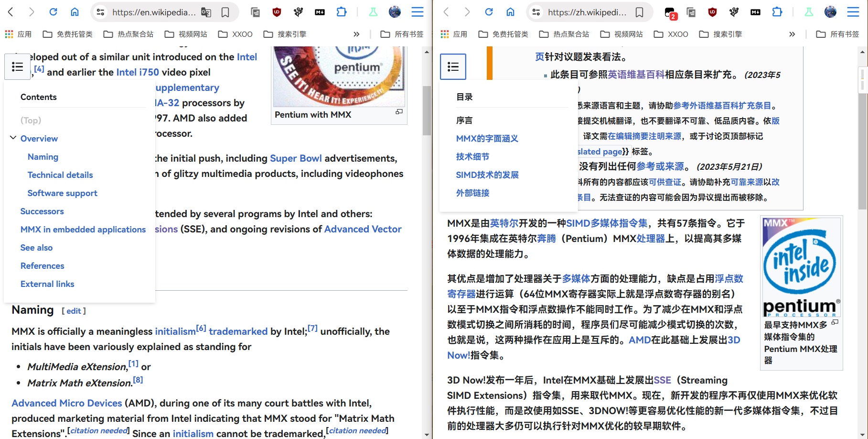Open the 所有书签 bookmarks folder
This screenshot has height=439, width=868.
407,34
